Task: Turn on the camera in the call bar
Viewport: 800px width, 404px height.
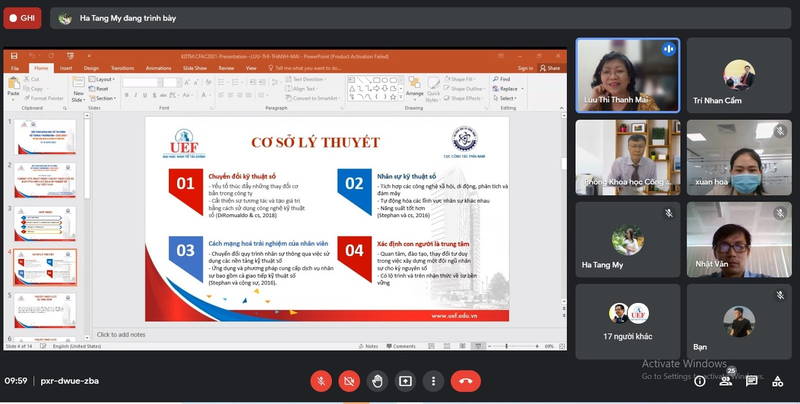Action: (349, 380)
